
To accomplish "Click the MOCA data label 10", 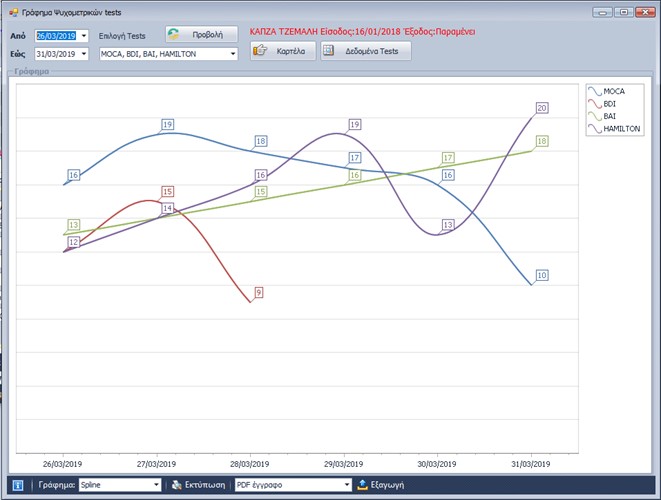I will coord(542,275).
